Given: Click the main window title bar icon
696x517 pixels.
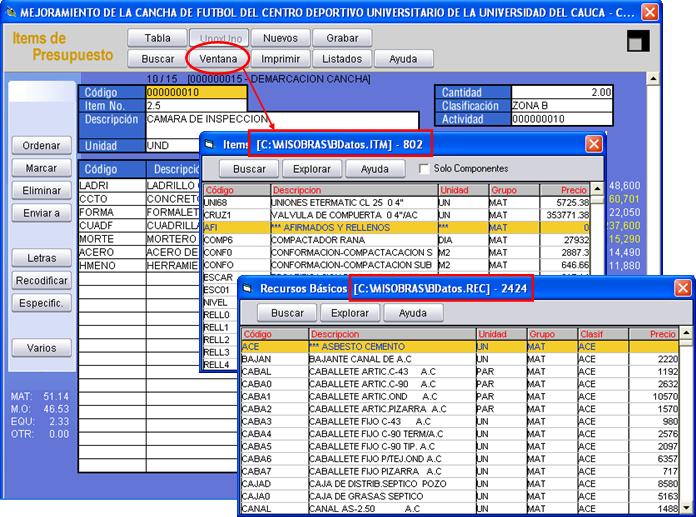Looking at the screenshot, I should [10, 12].
